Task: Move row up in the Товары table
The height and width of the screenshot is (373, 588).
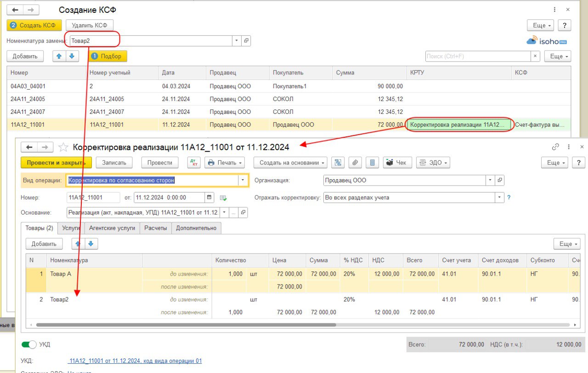Action: click(79, 244)
